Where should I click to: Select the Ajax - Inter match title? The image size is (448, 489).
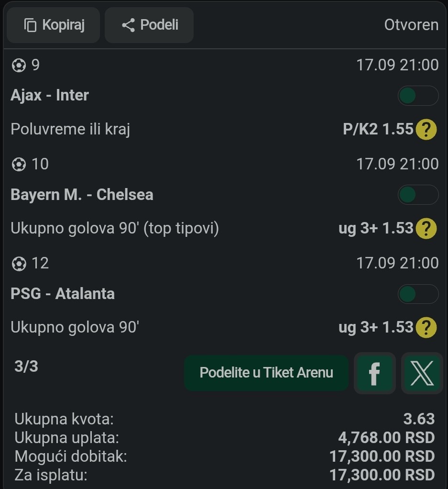pos(50,95)
